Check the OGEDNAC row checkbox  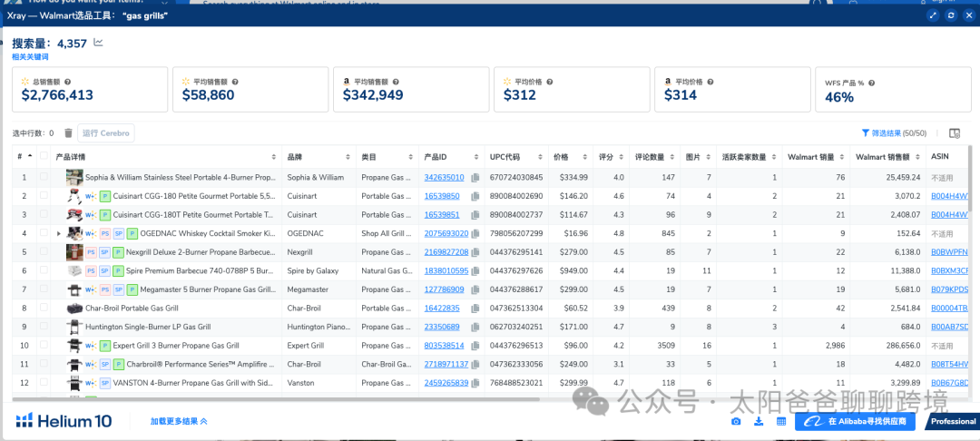pyautogui.click(x=44, y=233)
